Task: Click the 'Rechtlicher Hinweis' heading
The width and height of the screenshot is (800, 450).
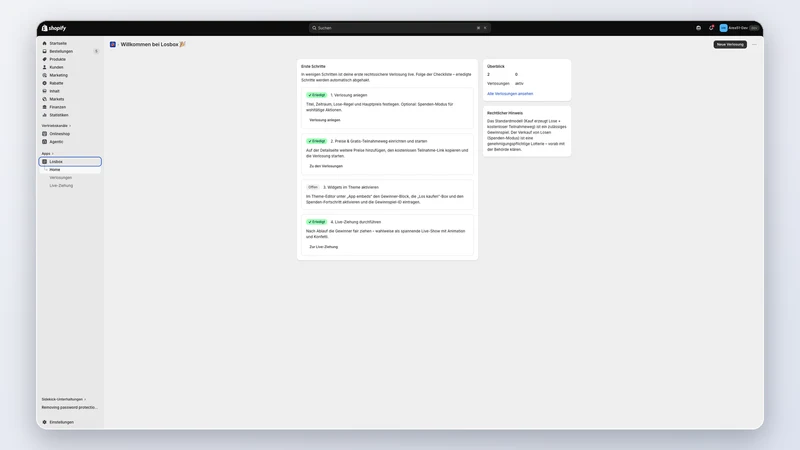Action: 505,113
